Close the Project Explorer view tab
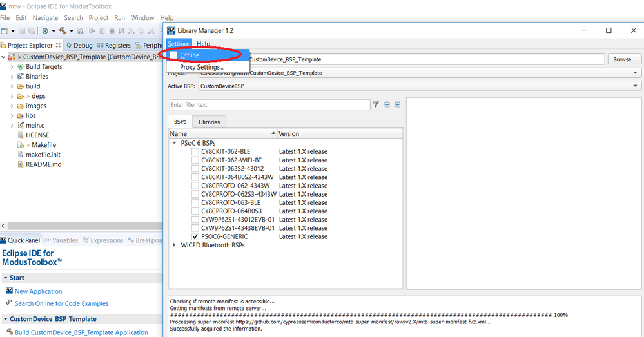This screenshot has width=644, height=337. [58, 45]
